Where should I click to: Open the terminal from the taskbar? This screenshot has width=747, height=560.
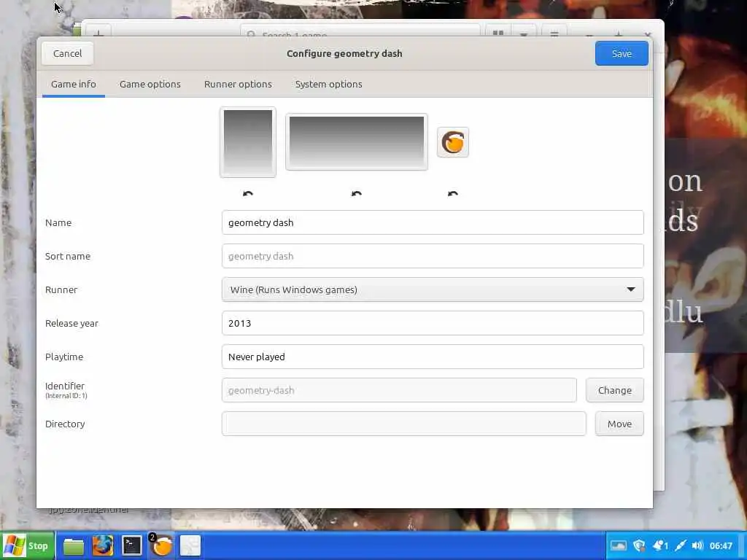pyautogui.click(x=131, y=545)
